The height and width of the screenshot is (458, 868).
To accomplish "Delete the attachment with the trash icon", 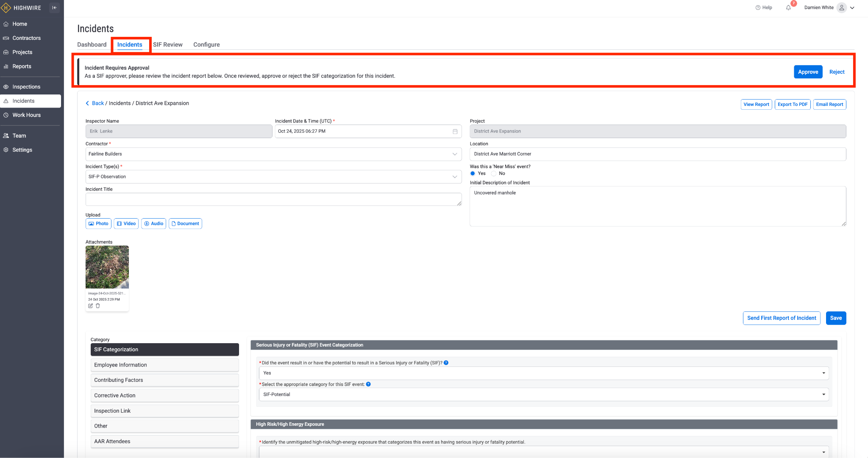I will (98, 306).
